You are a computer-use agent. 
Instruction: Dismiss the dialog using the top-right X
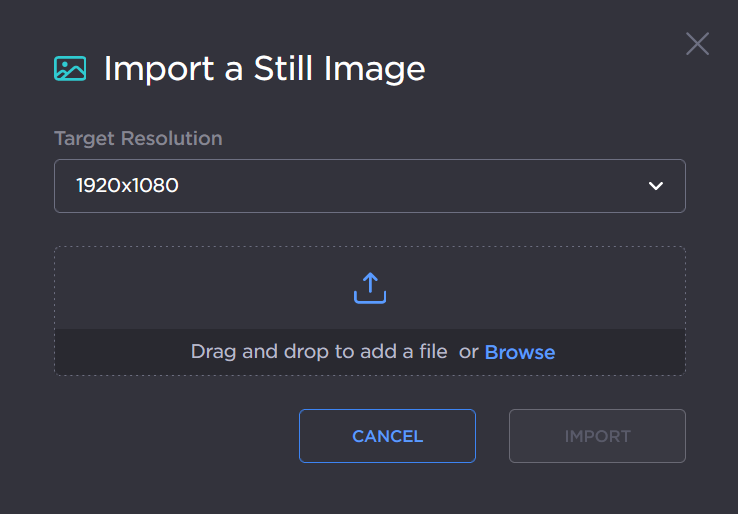tap(697, 44)
